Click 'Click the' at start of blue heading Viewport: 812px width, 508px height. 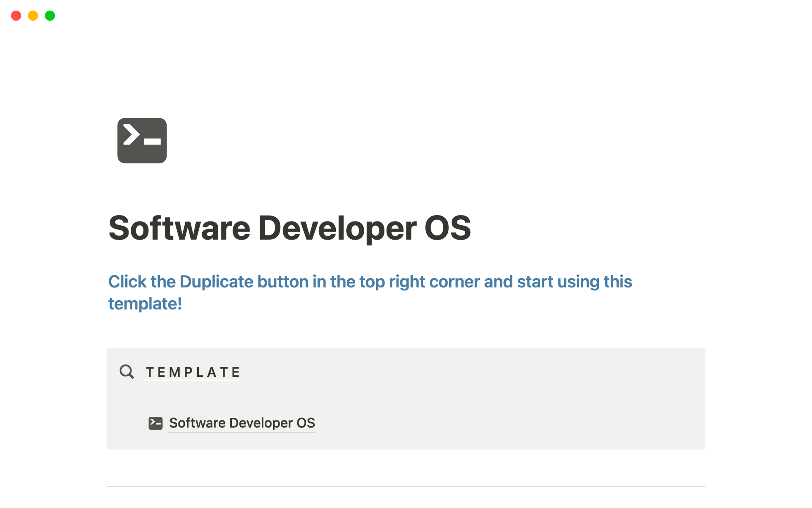point(142,282)
